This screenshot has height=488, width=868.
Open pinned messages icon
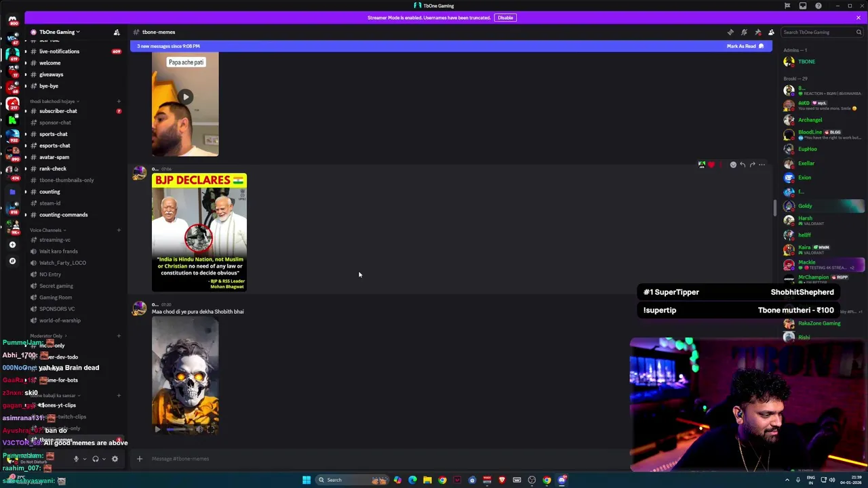(757, 32)
